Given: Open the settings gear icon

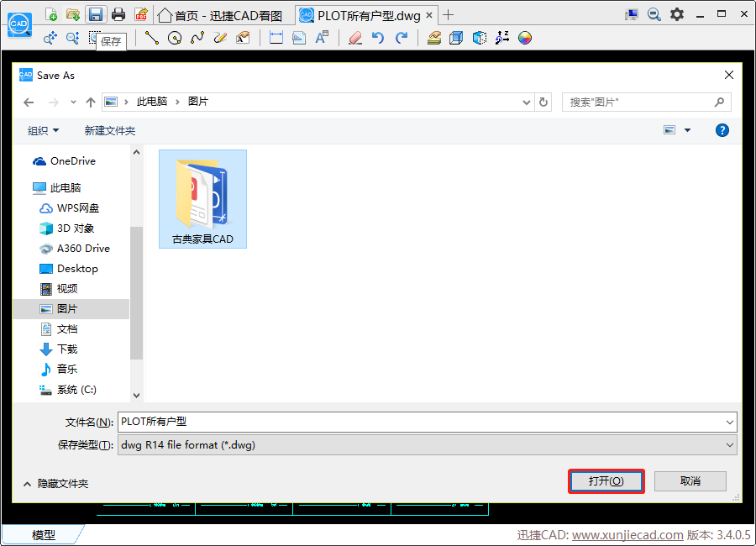Looking at the screenshot, I should coord(676,14).
